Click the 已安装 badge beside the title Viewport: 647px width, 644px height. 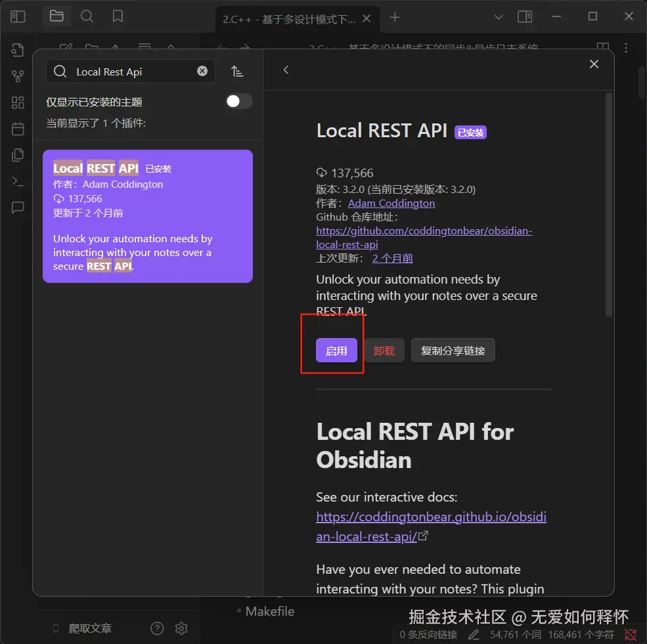(x=470, y=133)
